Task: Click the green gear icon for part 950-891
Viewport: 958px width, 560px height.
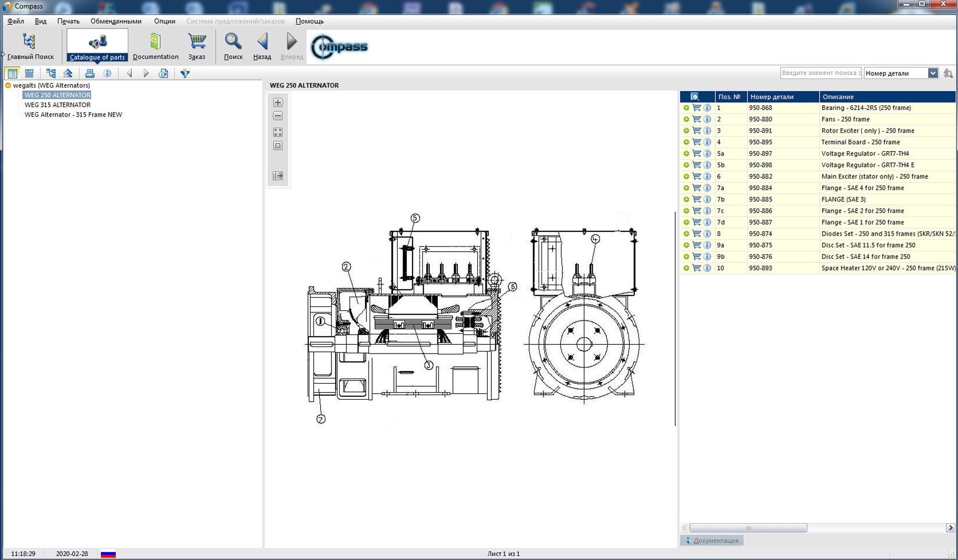Action: point(686,131)
